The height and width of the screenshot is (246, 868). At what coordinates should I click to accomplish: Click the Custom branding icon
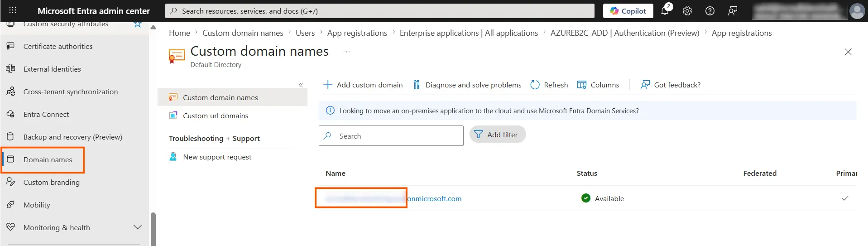[x=10, y=182]
